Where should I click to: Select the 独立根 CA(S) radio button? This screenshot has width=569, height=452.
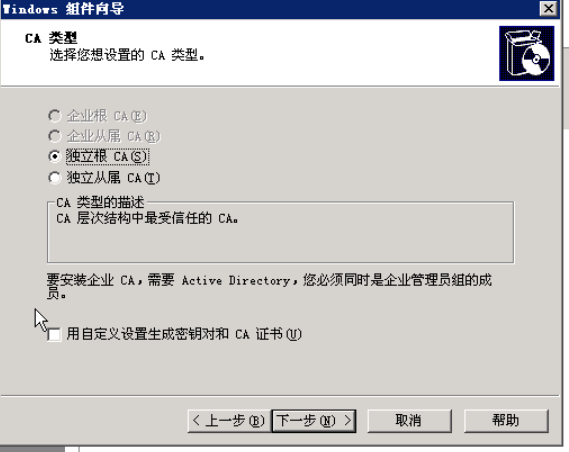54,156
